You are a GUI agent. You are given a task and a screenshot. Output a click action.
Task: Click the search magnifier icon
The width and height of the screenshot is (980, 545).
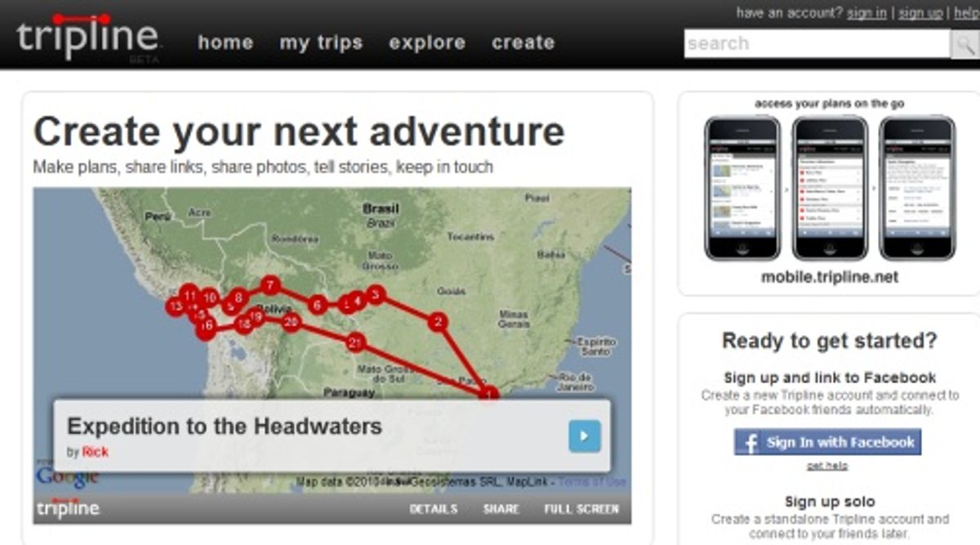point(965,44)
